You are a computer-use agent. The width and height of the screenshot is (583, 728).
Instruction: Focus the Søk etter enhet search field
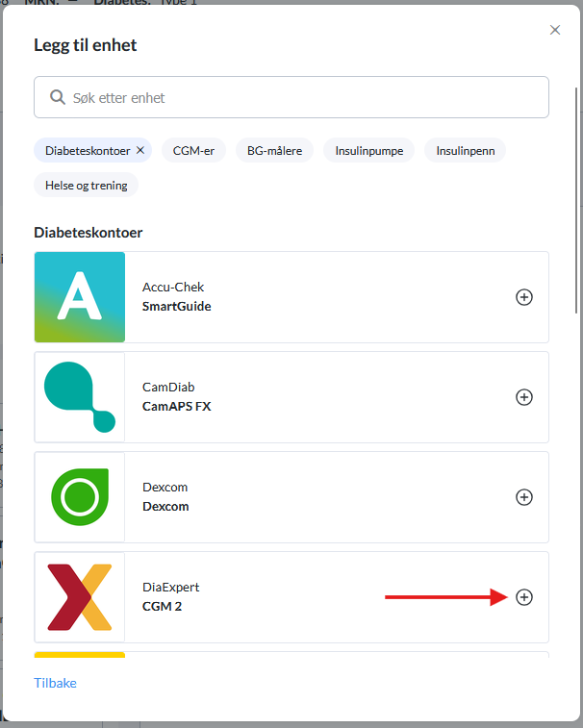(x=291, y=97)
